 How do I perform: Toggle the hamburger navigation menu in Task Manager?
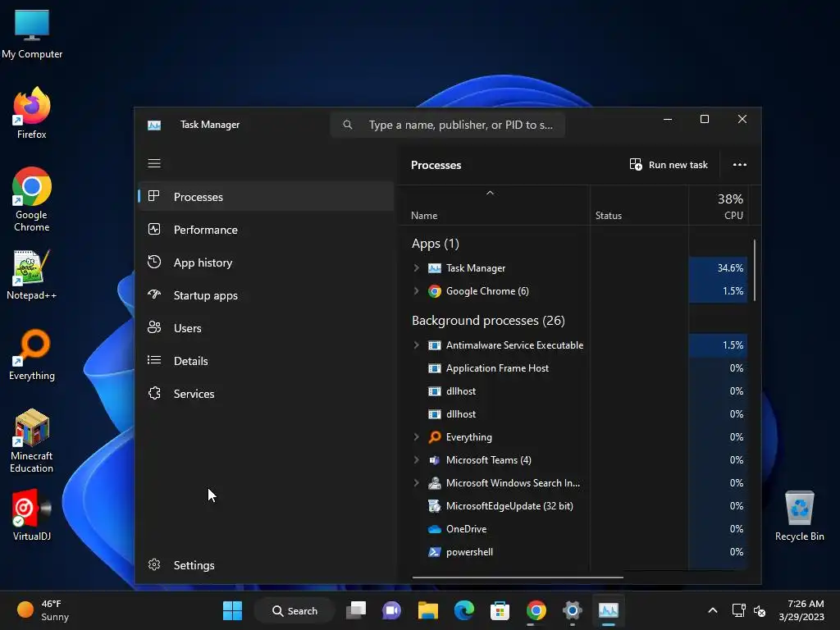coord(154,163)
